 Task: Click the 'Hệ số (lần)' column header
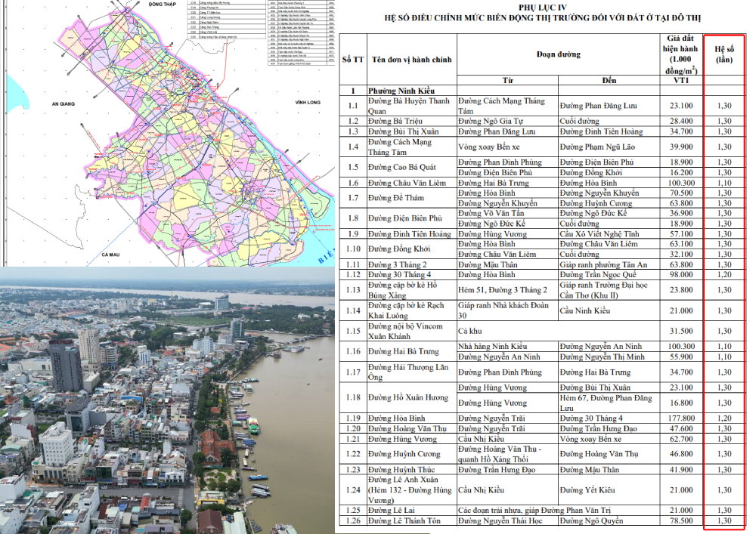[x=724, y=54]
